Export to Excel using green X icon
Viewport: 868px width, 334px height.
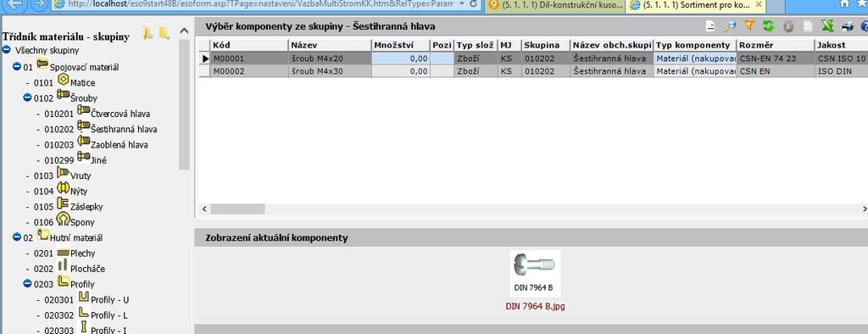[827, 26]
